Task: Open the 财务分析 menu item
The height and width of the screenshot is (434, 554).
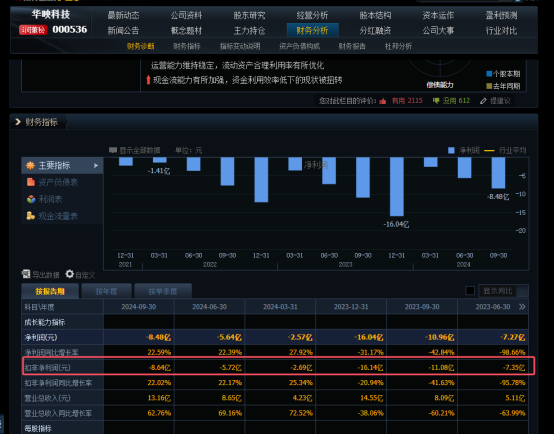Action: 312,30
